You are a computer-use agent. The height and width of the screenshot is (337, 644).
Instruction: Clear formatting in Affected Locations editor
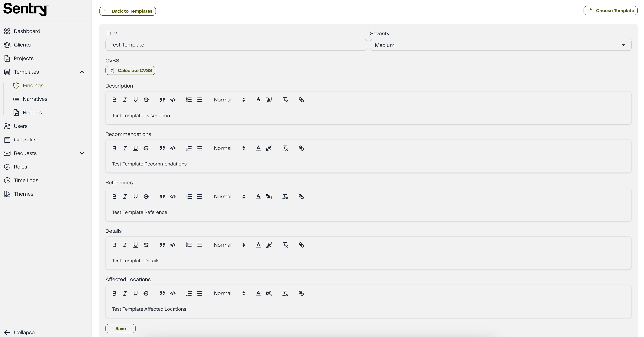(x=285, y=293)
